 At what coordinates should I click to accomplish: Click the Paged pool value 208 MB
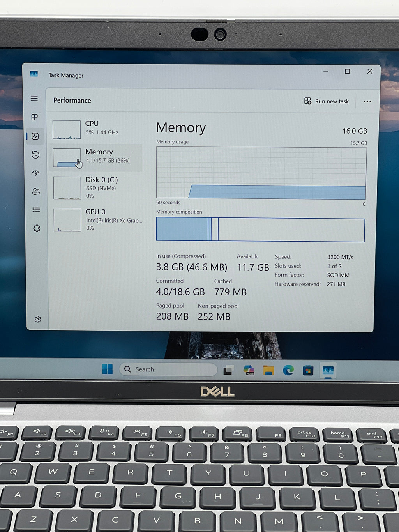click(x=172, y=316)
